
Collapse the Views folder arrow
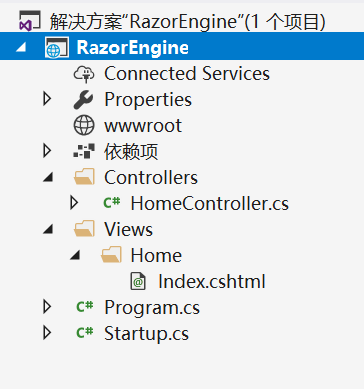[x=48, y=229]
